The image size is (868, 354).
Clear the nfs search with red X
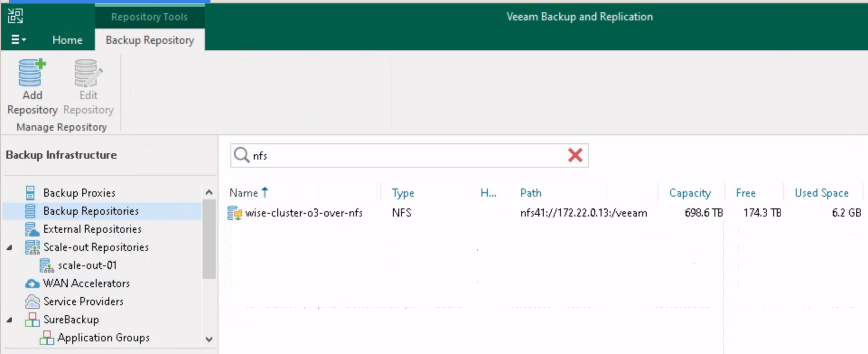(x=575, y=155)
